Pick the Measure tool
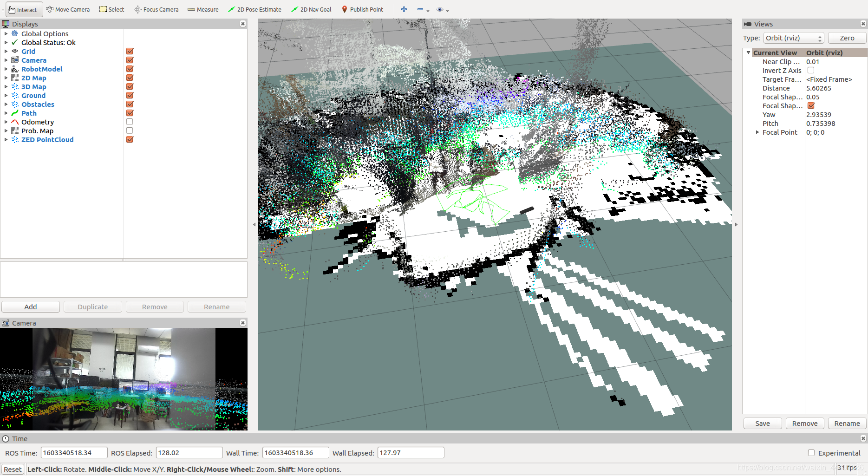Image resolution: width=868 pixels, height=476 pixels. coord(203,9)
